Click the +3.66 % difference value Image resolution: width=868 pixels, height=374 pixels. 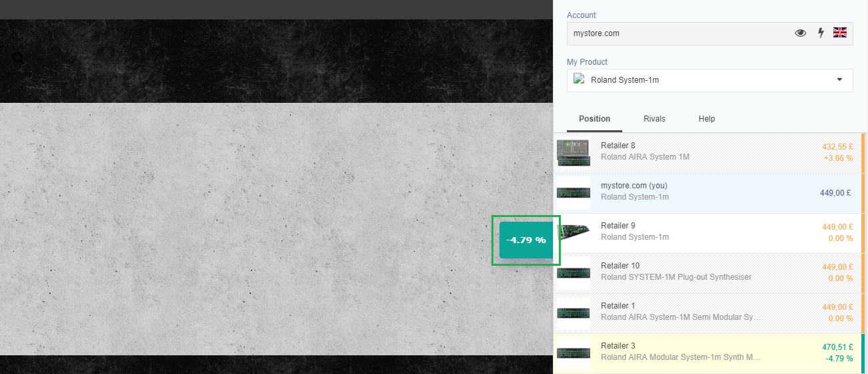point(839,158)
